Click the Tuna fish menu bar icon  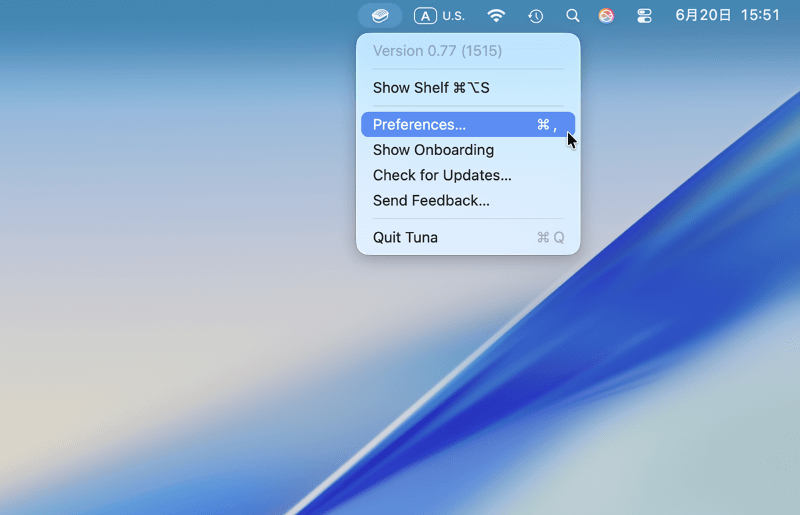tap(380, 16)
